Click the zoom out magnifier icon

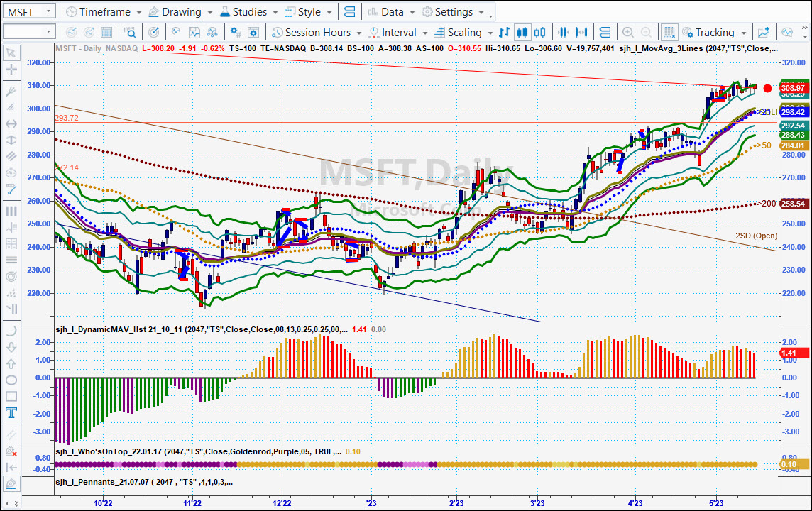[x=646, y=33]
